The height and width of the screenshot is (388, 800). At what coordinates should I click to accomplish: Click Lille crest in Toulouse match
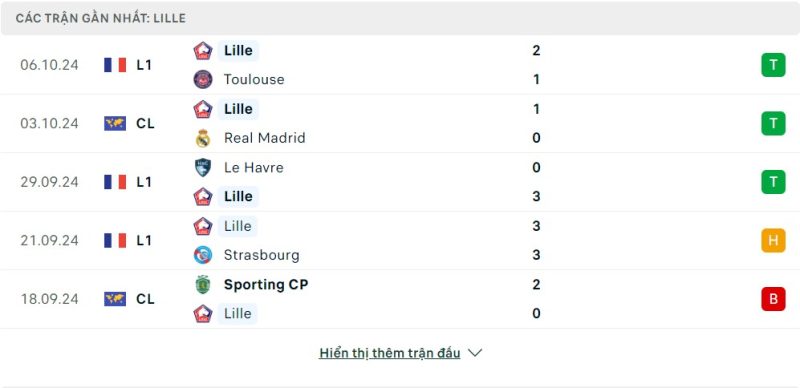[x=203, y=51]
